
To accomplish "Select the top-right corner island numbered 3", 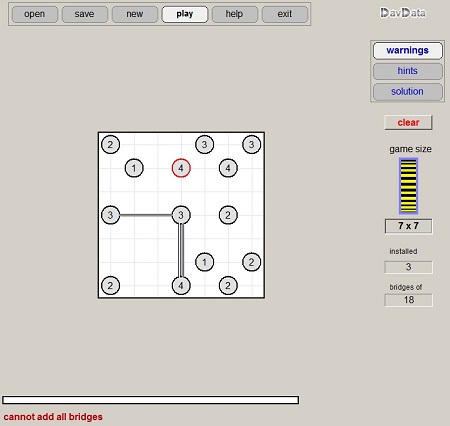I will pos(251,145).
